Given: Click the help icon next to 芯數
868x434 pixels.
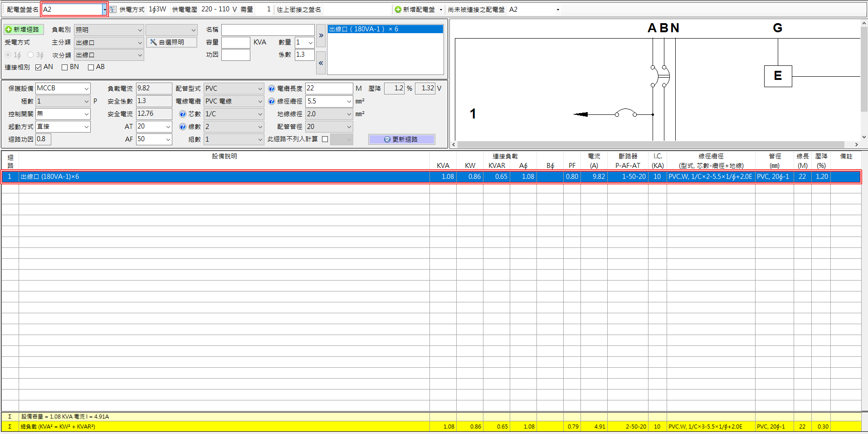Looking at the screenshot, I should pyautogui.click(x=182, y=114).
